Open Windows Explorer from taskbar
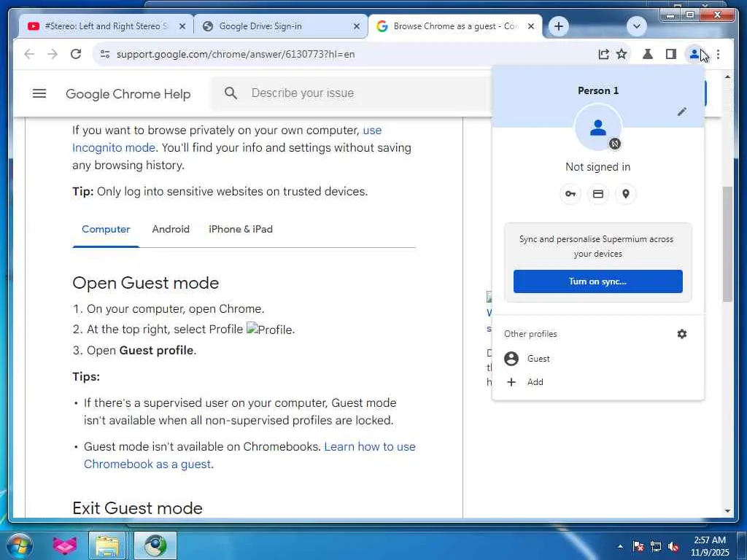This screenshot has height=560, width=747. coord(107,545)
